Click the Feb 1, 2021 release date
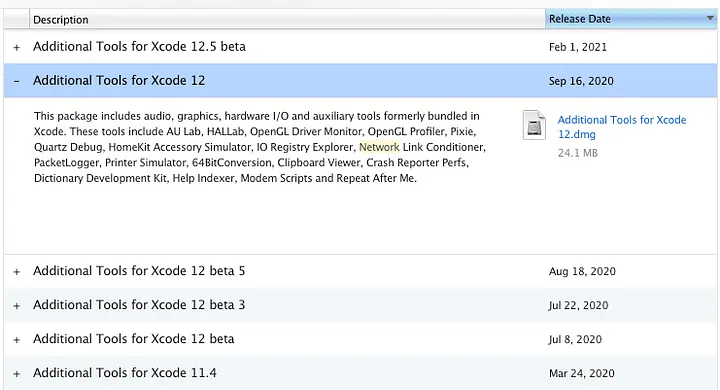Viewport: 720px width, 390px height. pyautogui.click(x=578, y=47)
